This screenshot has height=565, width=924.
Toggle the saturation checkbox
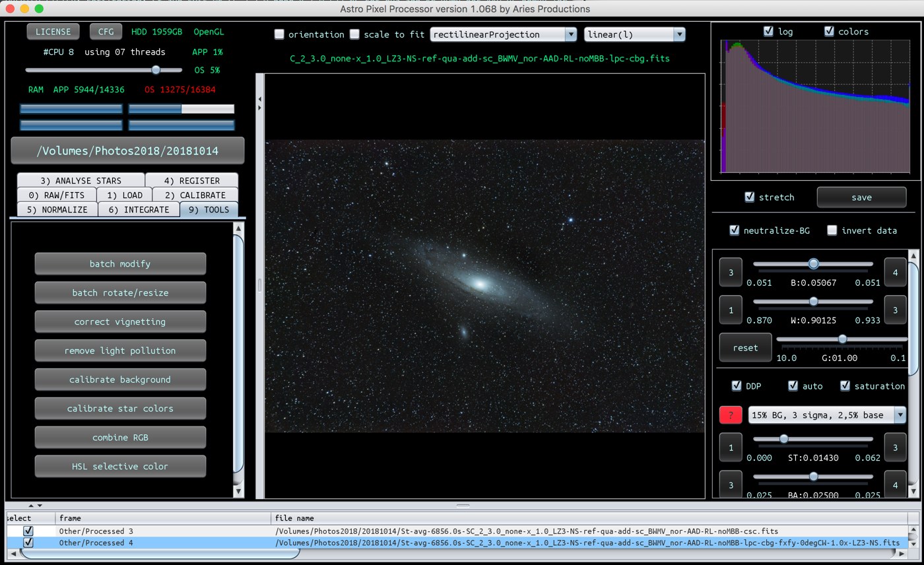tap(844, 385)
